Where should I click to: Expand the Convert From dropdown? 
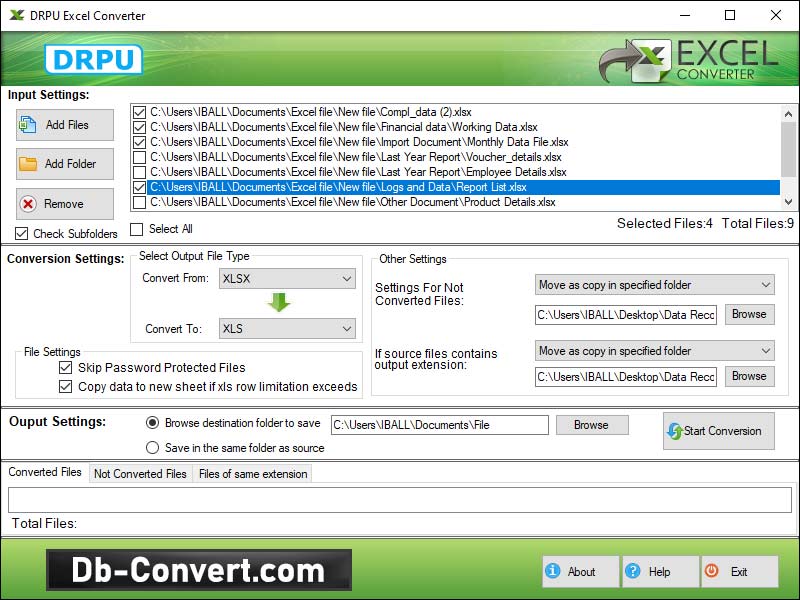pyautogui.click(x=288, y=279)
